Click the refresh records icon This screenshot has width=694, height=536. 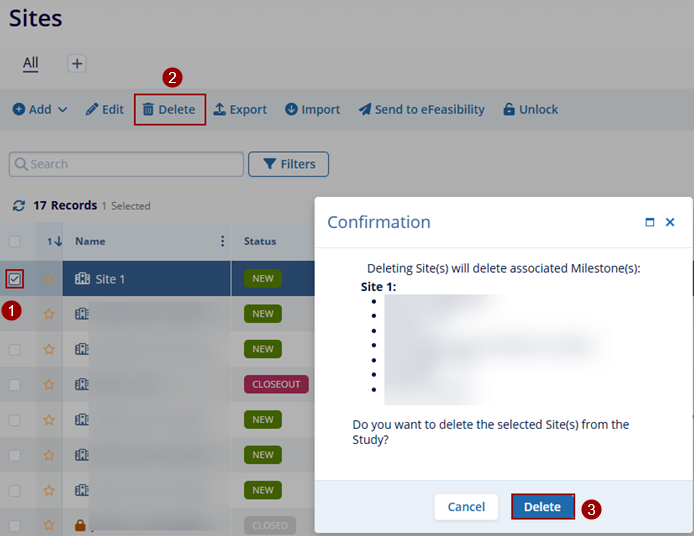click(x=18, y=206)
